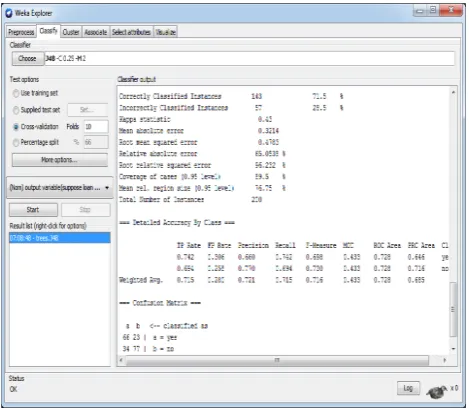Click the classifier output horizontal scrollbar thumb

(x=277, y=360)
